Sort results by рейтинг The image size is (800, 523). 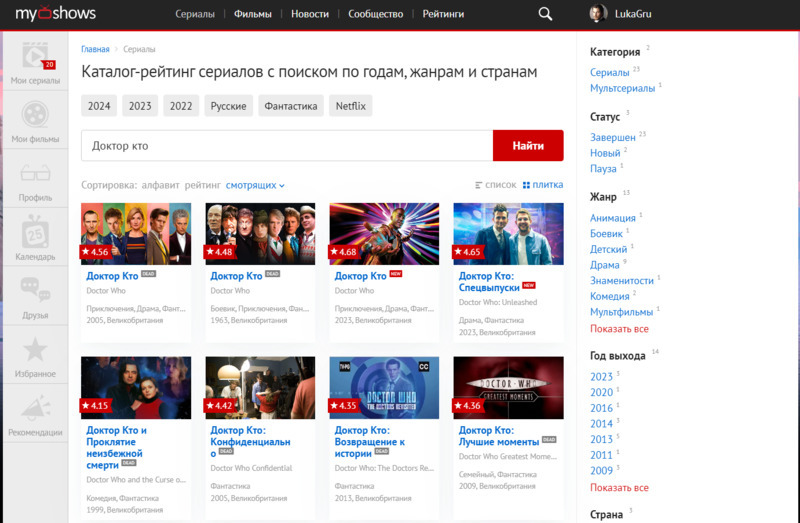(203, 185)
